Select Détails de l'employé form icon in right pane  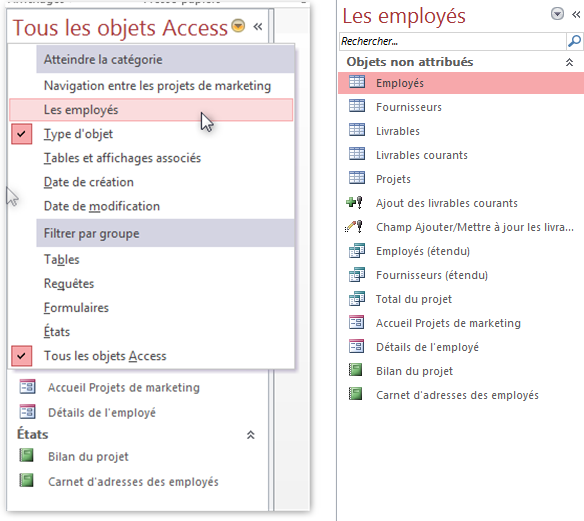click(x=356, y=346)
